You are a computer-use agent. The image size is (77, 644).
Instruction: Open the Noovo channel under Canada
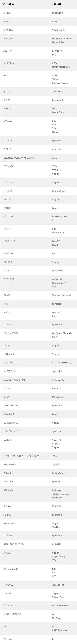pos(55,132)
